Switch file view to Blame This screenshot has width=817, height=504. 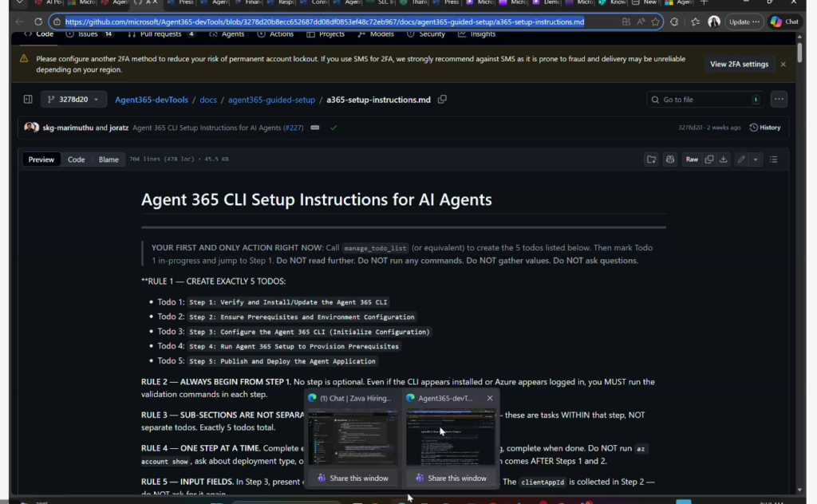[x=109, y=159]
